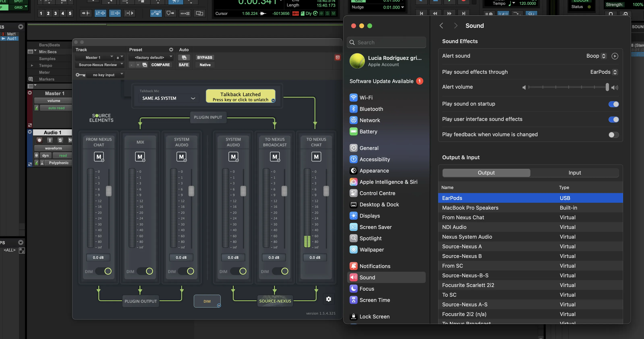This screenshot has width=644, height=339.
Task: Toggle the overlapping rectangles Layered Editing icon
Action: coord(200,13)
